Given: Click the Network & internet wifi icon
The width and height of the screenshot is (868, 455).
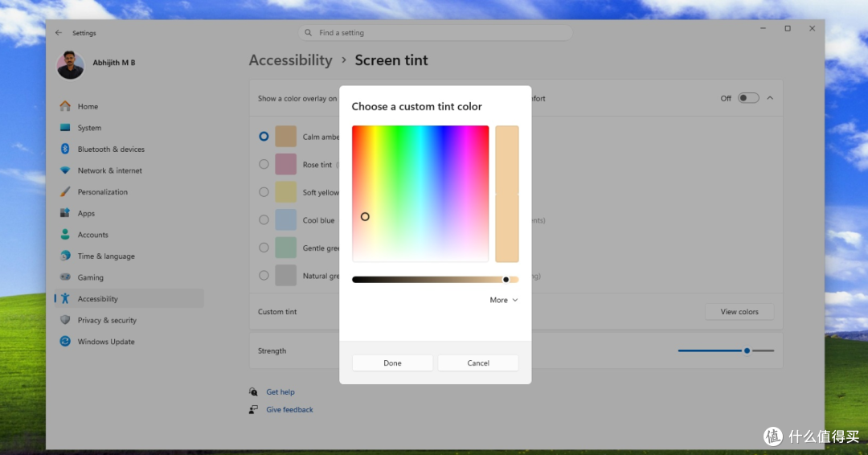Looking at the screenshot, I should click(x=65, y=170).
